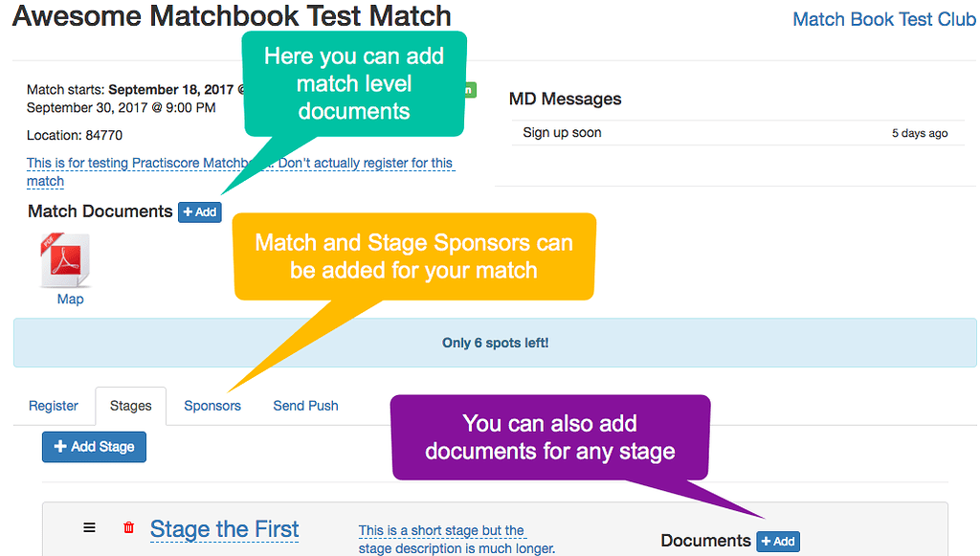The width and height of the screenshot is (980, 556).
Task: Switch to the Stages tab
Action: tap(130, 406)
